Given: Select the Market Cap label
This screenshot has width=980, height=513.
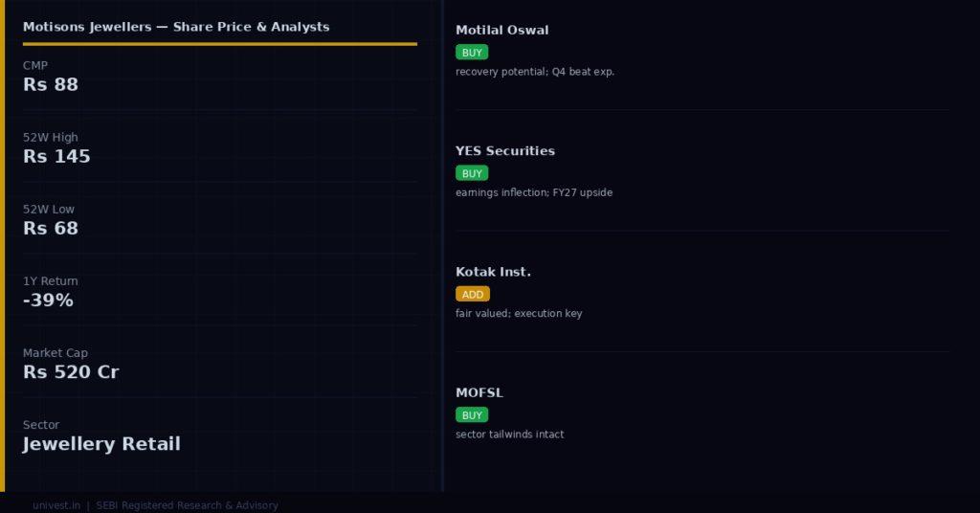Looking at the screenshot, I should click(55, 353).
